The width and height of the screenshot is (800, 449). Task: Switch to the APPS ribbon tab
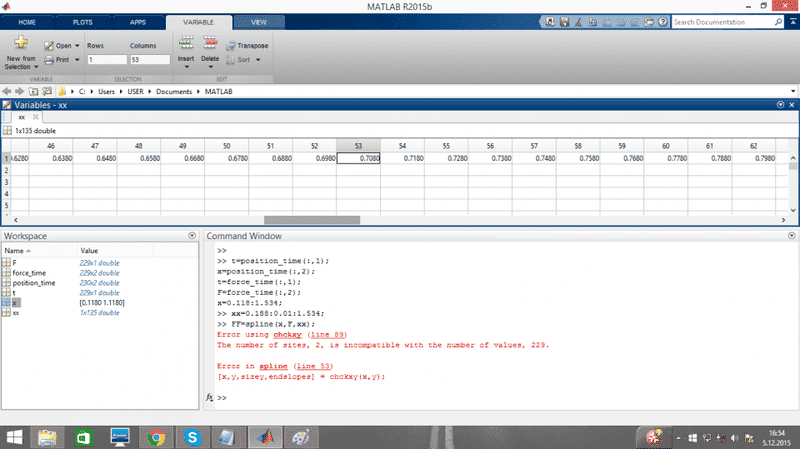click(138, 22)
